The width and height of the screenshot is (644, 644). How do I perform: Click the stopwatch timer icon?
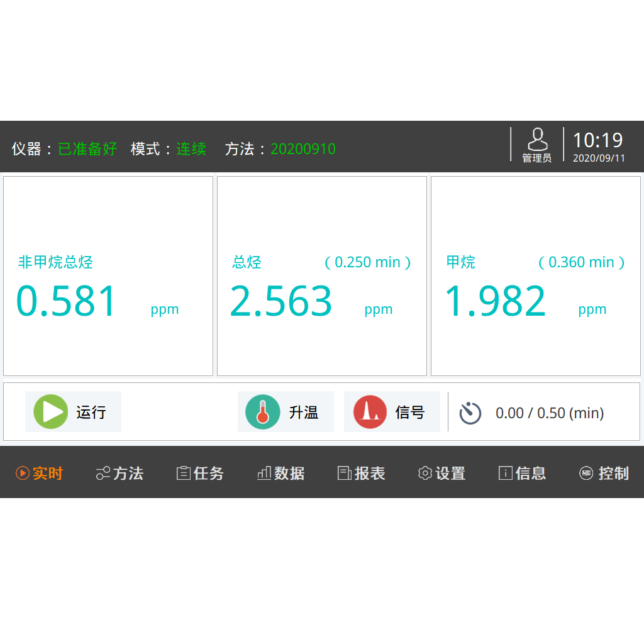pos(470,413)
